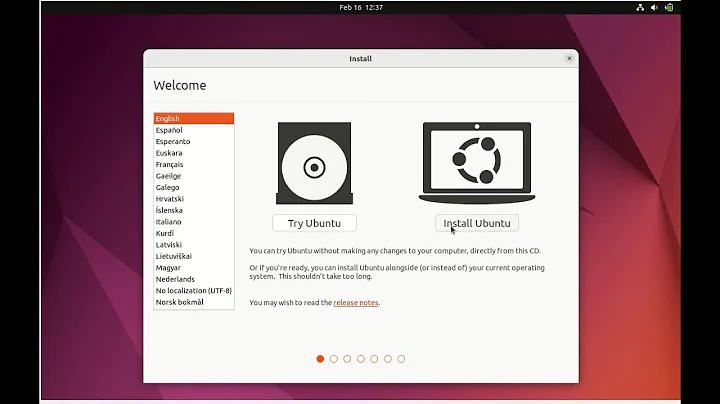This screenshot has height=404, width=720.
Task: Select Euskara in the language list
Action: (194, 153)
